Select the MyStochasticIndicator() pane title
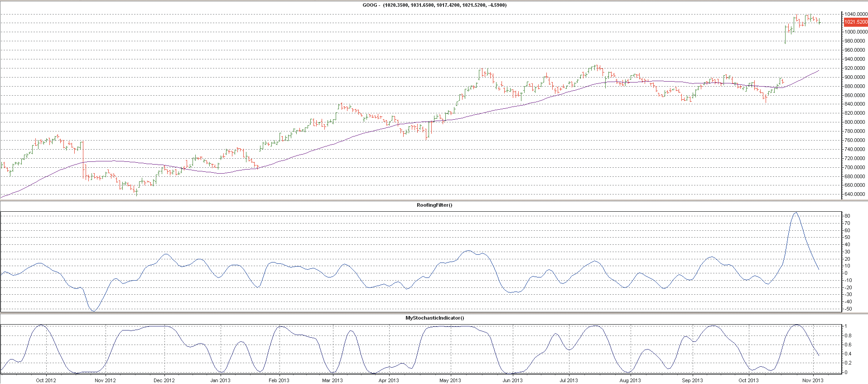 pyautogui.click(x=434, y=318)
